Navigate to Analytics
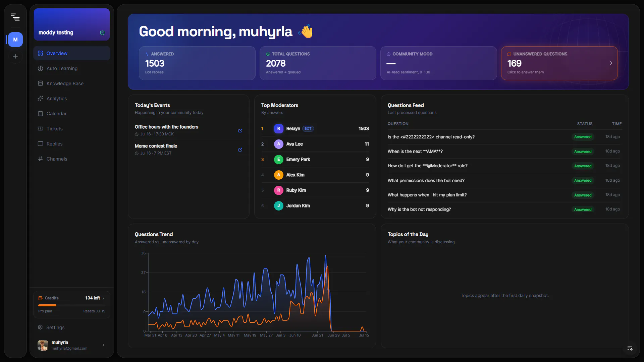 [x=72, y=99]
